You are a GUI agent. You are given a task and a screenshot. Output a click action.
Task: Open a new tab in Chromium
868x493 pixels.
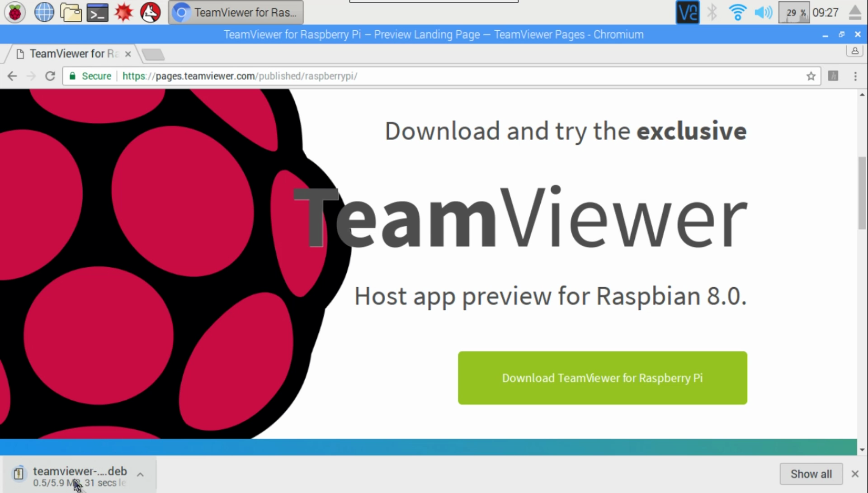(153, 55)
